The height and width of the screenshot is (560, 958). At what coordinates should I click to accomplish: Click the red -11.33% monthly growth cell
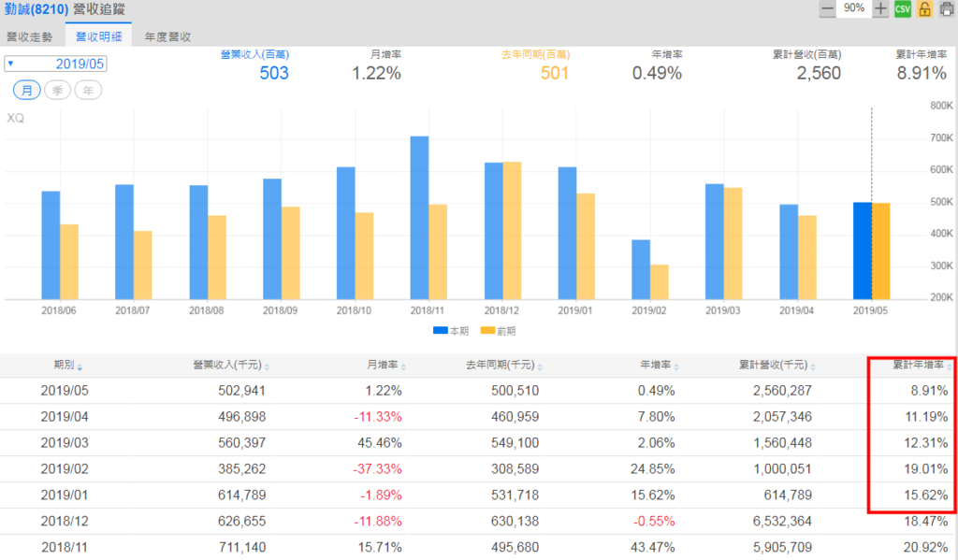pos(378,417)
